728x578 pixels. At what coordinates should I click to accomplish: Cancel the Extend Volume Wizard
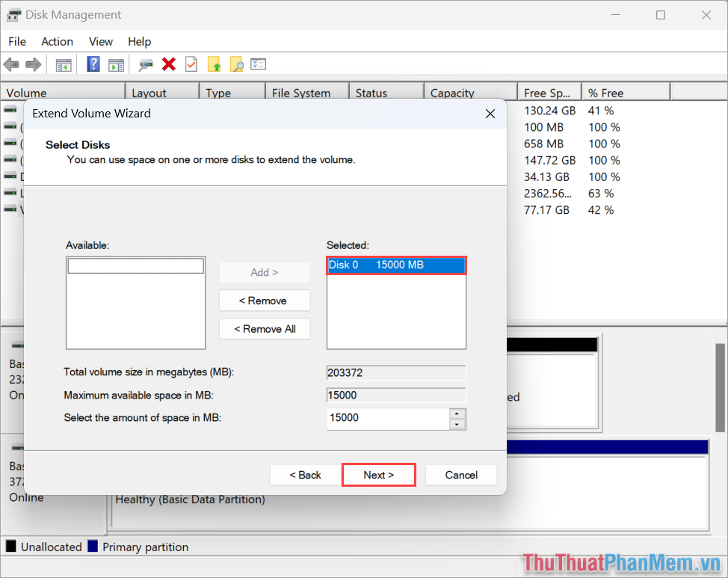click(x=460, y=475)
